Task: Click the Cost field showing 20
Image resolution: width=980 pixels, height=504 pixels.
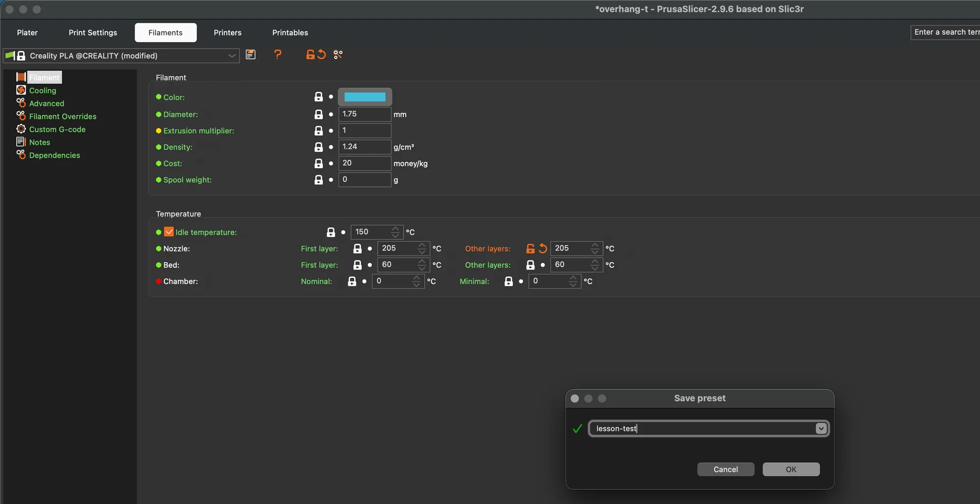Action: (x=365, y=163)
